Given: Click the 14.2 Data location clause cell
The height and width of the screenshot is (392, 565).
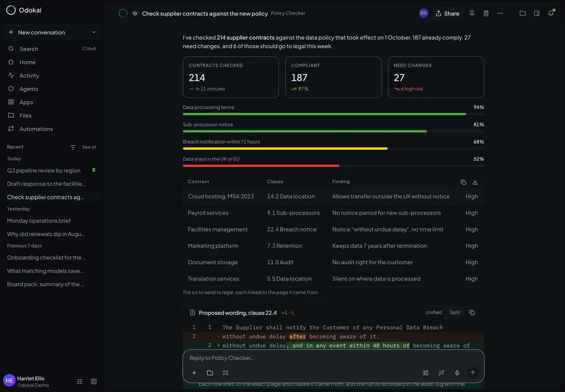Looking at the screenshot, I should tap(291, 197).
